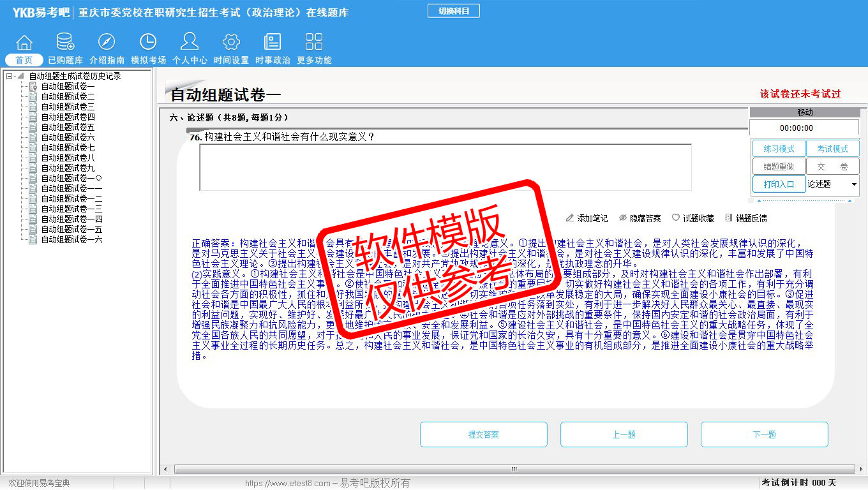Select 自动组题试卷五 in the tree
Viewport: 868px width, 490px height.
68,127
